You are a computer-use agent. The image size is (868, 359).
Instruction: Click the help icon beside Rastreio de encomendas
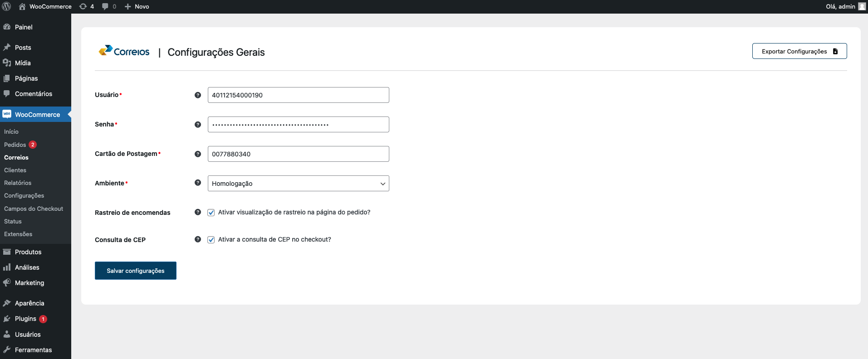[198, 212]
